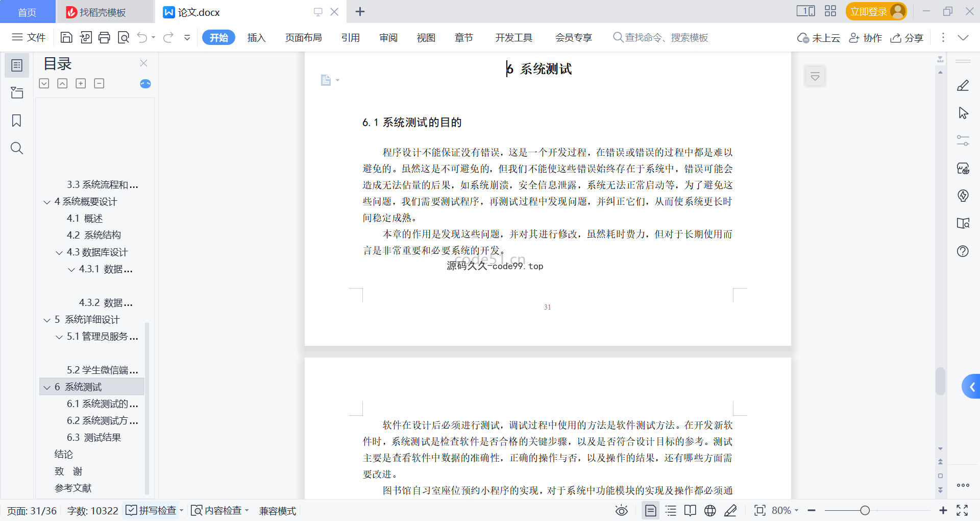The width and height of the screenshot is (980, 521).
Task: Click promote-level down arrow in 目录 panel
Action: pyautogui.click(x=44, y=83)
